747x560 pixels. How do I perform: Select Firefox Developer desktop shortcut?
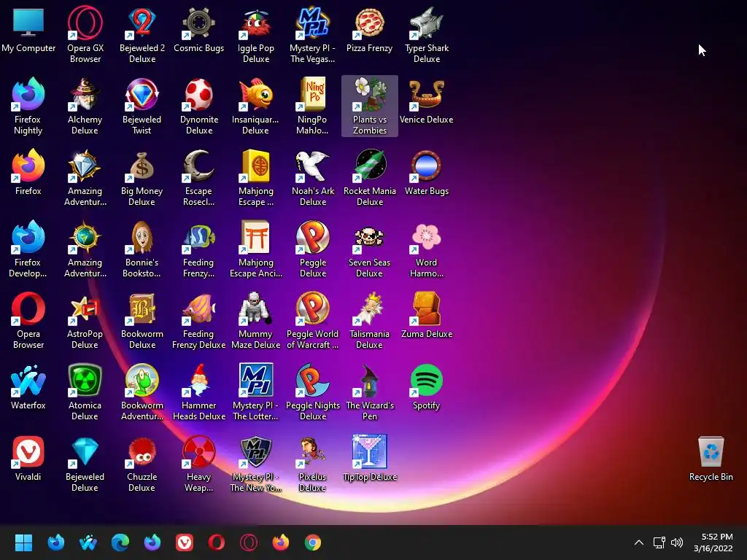(28, 249)
